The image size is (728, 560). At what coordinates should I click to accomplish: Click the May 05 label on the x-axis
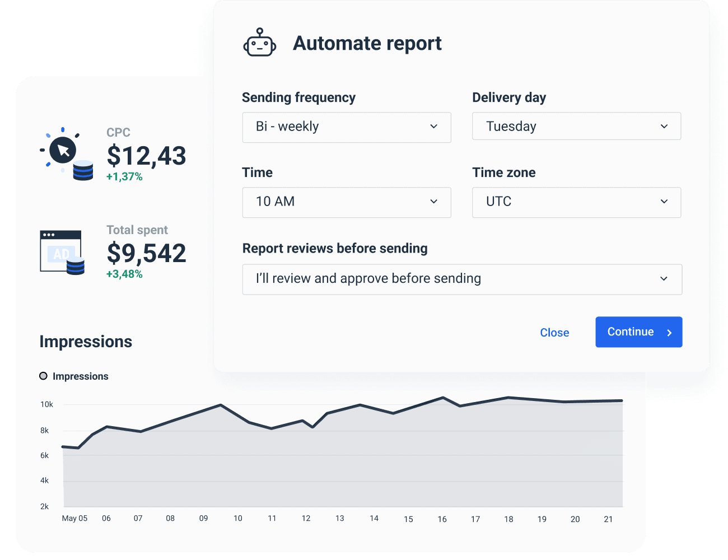(x=74, y=518)
